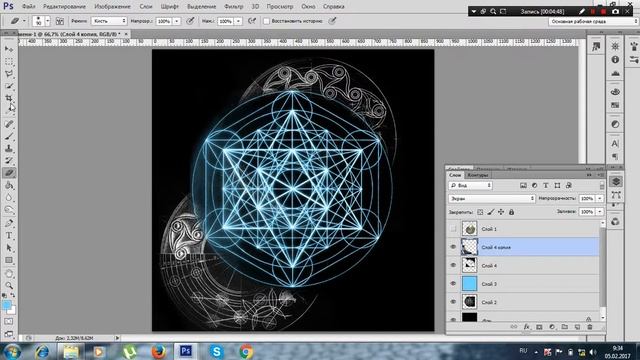The width and height of the screenshot is (640, 360).
Task: Open the Фильтр menu
Action: coord(233,7)
